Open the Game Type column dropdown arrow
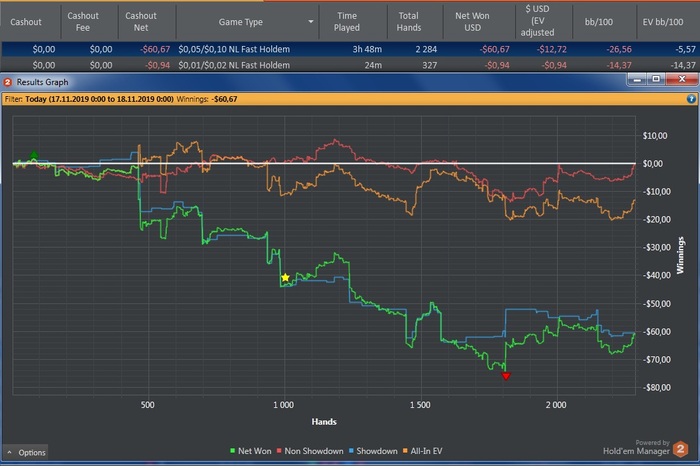 point(311,21)
